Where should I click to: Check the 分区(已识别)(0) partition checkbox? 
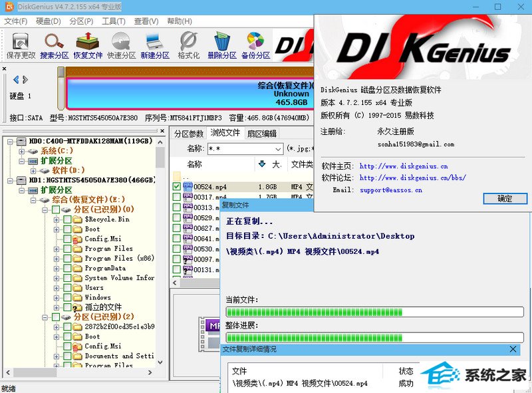56,209
